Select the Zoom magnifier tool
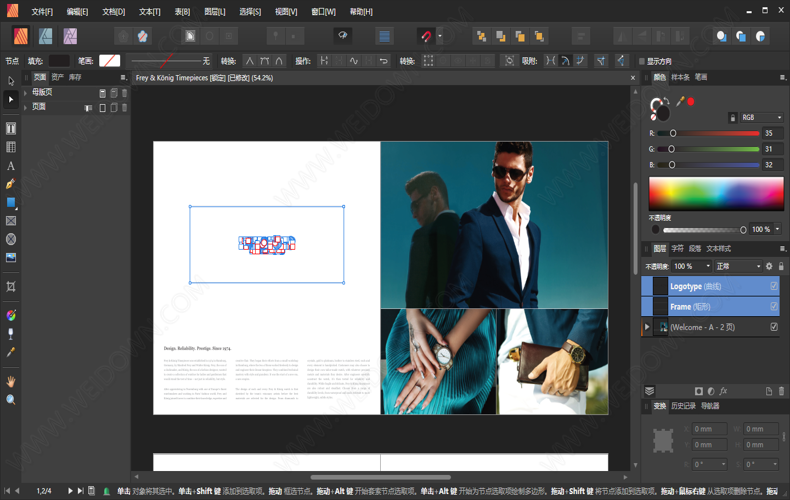Screen dimensions: 790x500 click(x=11, y=400)
